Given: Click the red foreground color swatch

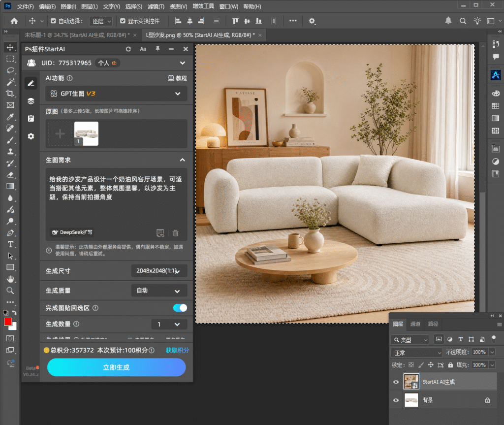Looking at the screenshot, I should (8, 322).
